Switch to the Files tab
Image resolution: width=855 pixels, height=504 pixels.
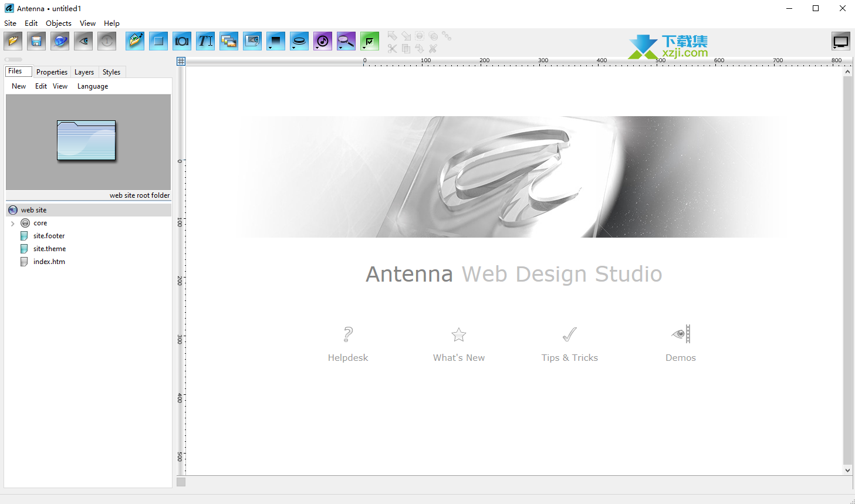point(19,72)
